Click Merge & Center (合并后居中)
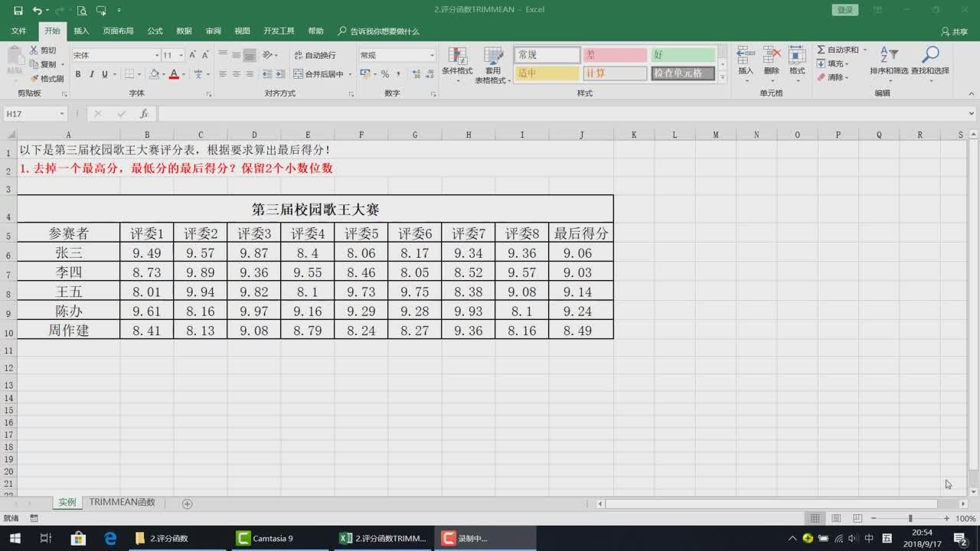Image resolution: width=980 pixels, height=551 pixels. [319, 74]
